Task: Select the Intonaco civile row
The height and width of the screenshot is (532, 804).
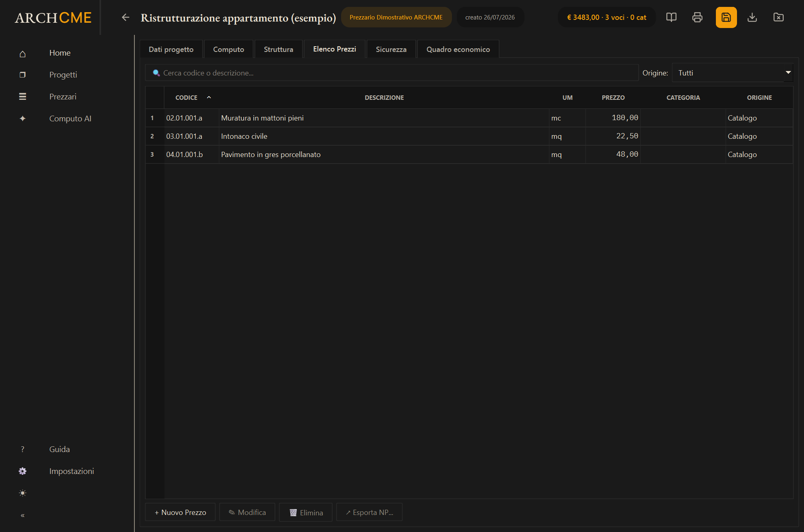Action: click(x=469, y=136)
